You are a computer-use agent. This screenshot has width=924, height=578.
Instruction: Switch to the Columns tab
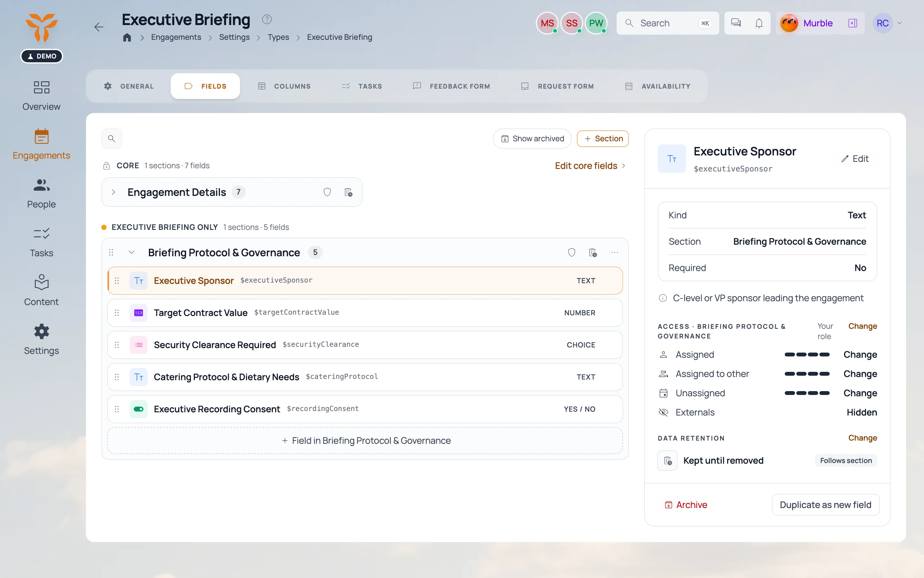[285, 86]
